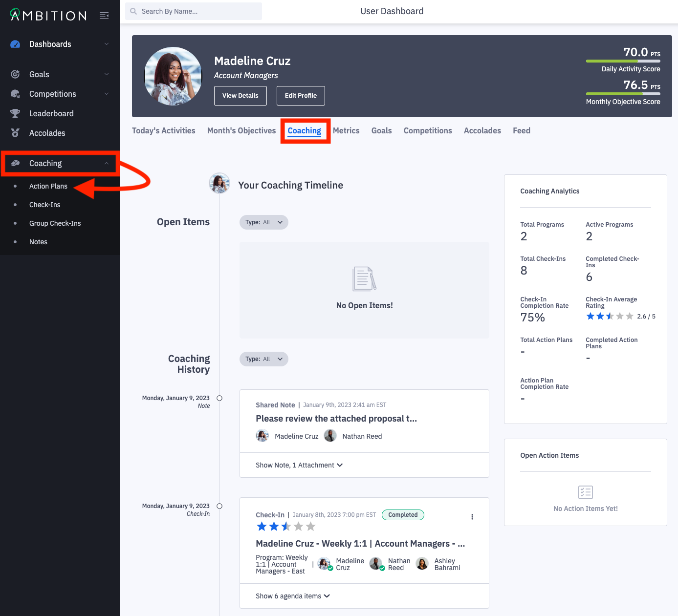Click the Check-In Average Rating stars

click(x=610, y=317)
